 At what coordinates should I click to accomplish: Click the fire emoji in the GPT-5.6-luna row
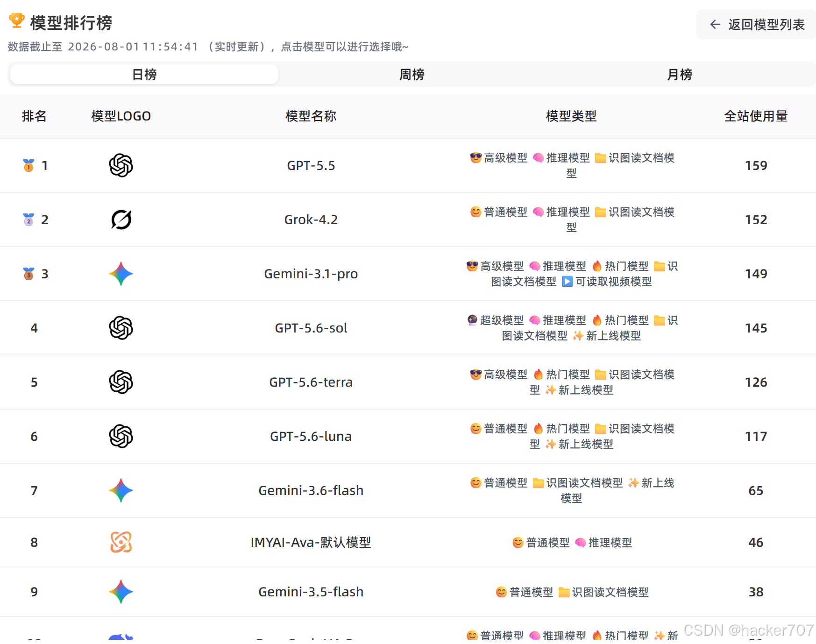pyautogui.click(x=538, y=429)
